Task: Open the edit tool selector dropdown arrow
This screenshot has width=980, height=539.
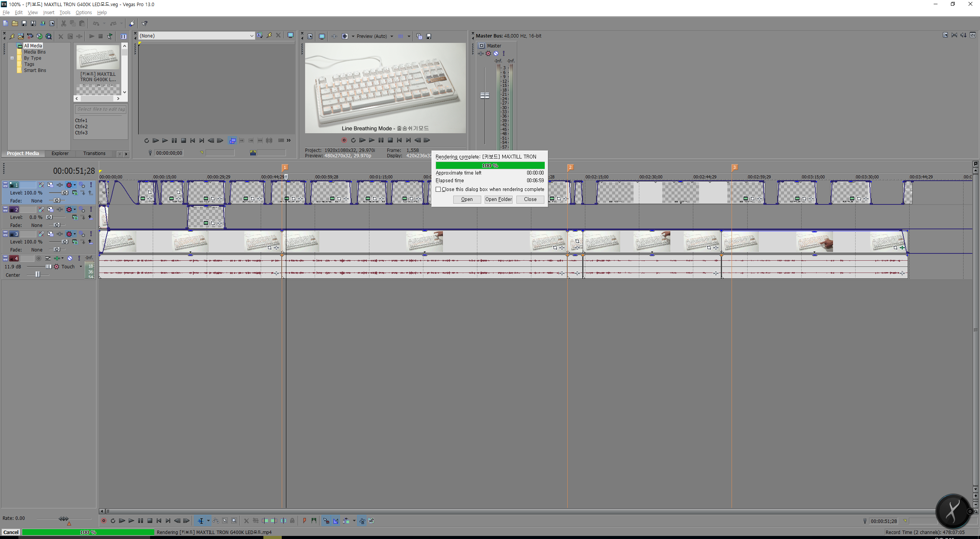Action: pos(208,521)
